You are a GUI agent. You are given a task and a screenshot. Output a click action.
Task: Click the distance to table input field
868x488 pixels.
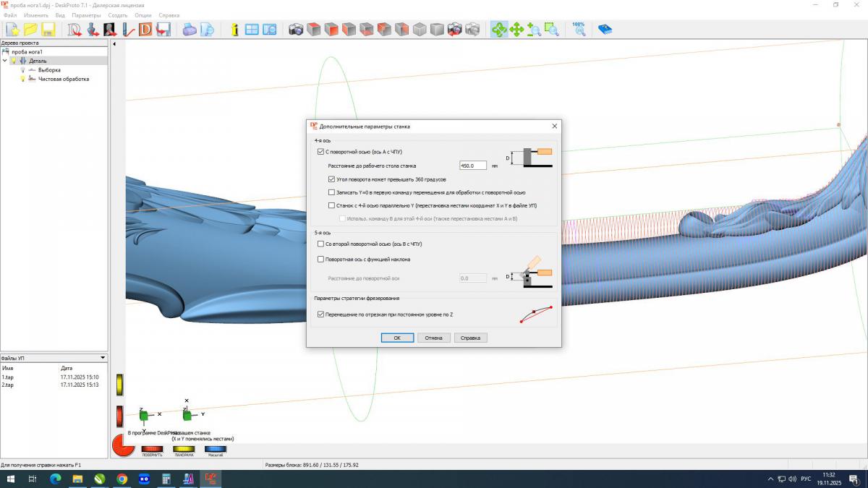tap(472, 166)
